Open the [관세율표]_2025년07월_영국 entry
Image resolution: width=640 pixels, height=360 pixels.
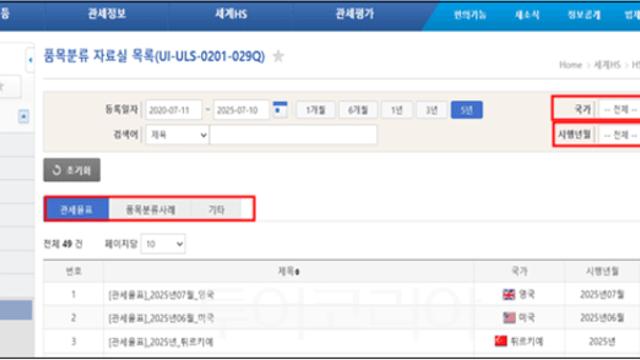[161, 295]
